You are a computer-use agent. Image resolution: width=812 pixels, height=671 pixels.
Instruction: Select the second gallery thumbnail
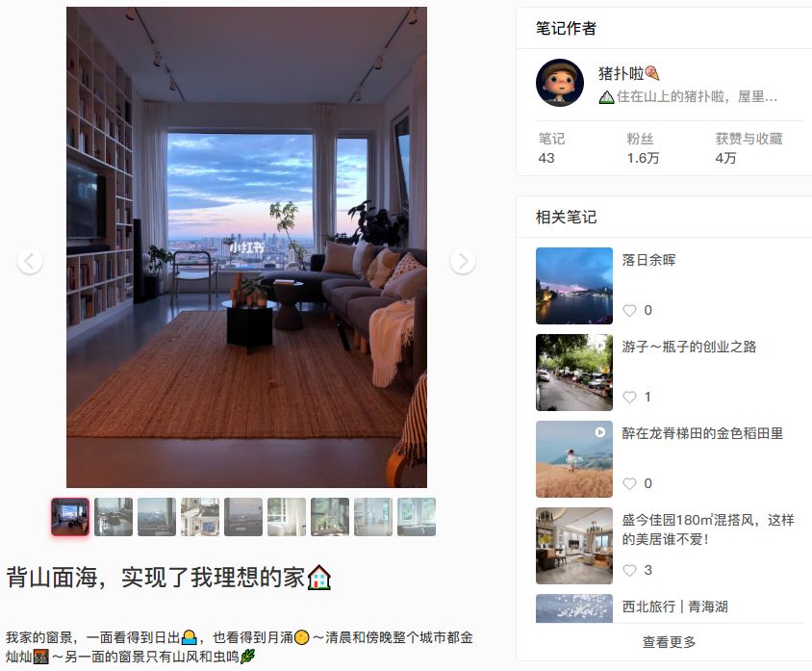[114, 517]
